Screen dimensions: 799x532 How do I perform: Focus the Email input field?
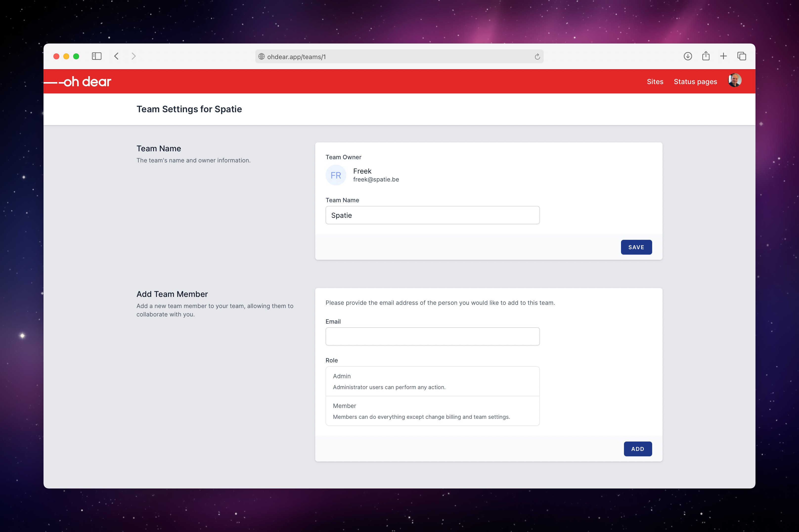433,336
